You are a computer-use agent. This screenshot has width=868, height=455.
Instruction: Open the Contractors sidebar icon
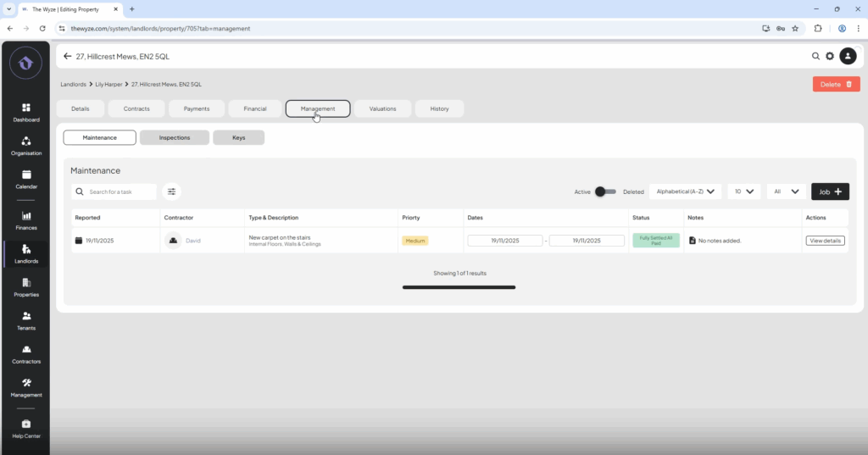25,353
